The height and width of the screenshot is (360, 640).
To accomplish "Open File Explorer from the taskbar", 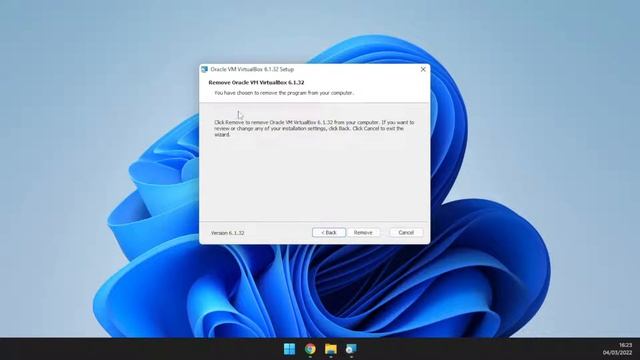I will pyautogui.click(x=331, y=349).
